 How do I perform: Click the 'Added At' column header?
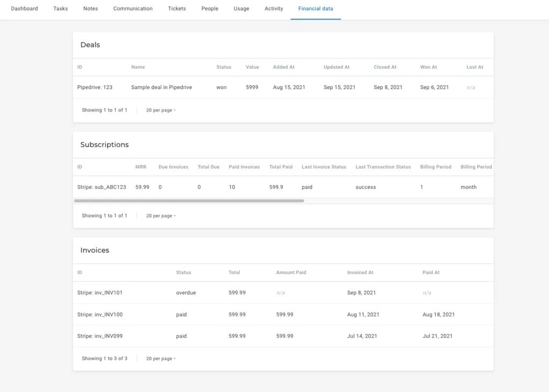[x=284, y=67]
